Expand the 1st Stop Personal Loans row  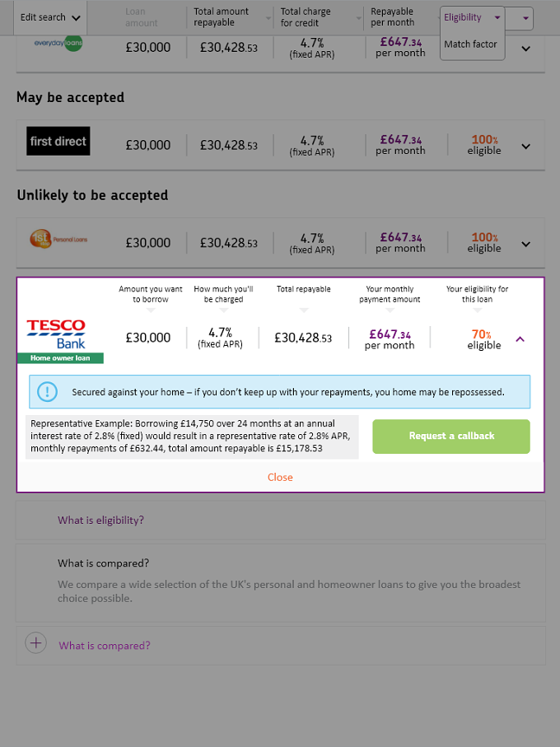pos(525,244)
